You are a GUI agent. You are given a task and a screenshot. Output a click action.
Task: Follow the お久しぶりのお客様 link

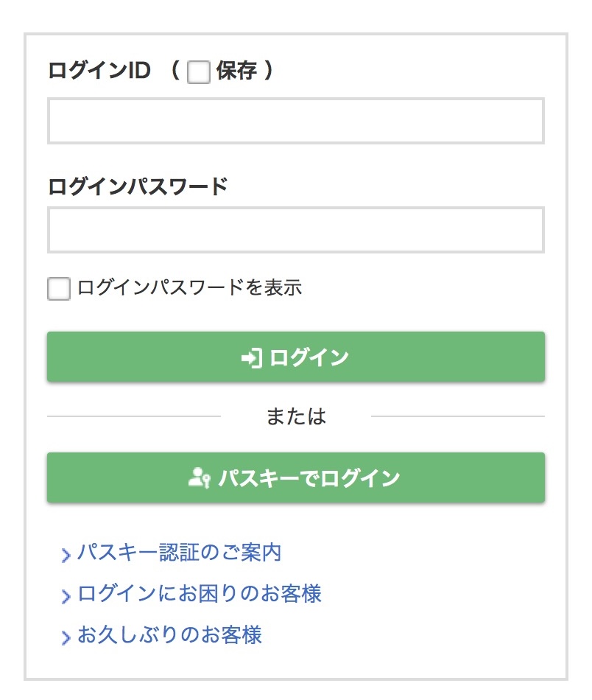point(169,635)
